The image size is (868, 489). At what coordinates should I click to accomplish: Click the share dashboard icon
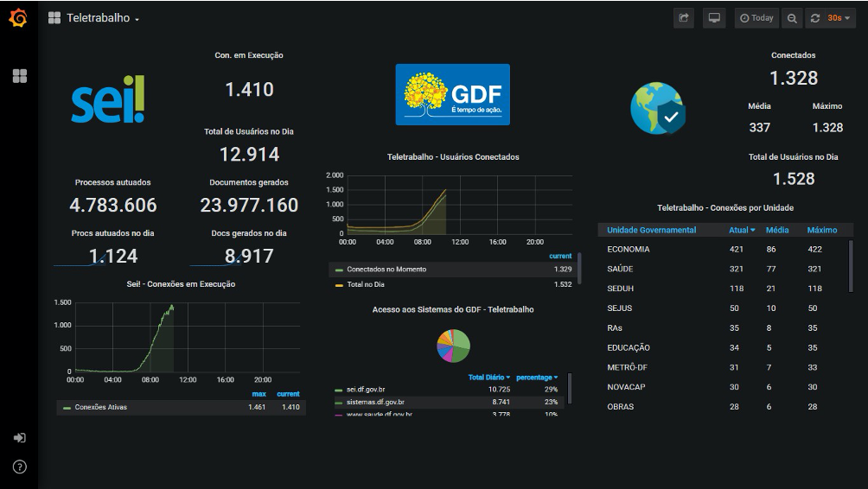pyautogui.click(x=684, y=18)
